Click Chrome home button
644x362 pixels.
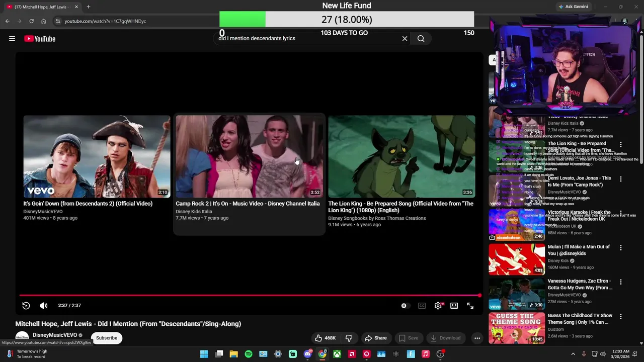pos(43,21)
